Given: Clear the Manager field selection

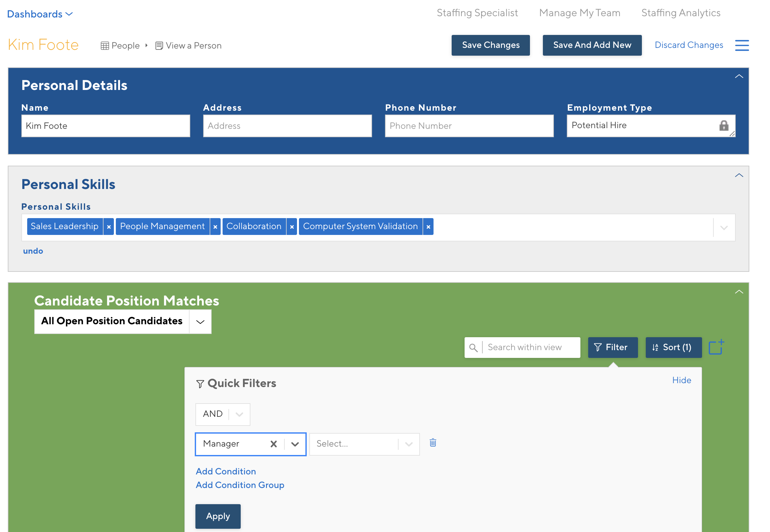Looking at the screenshot, I should click(274, 444).
